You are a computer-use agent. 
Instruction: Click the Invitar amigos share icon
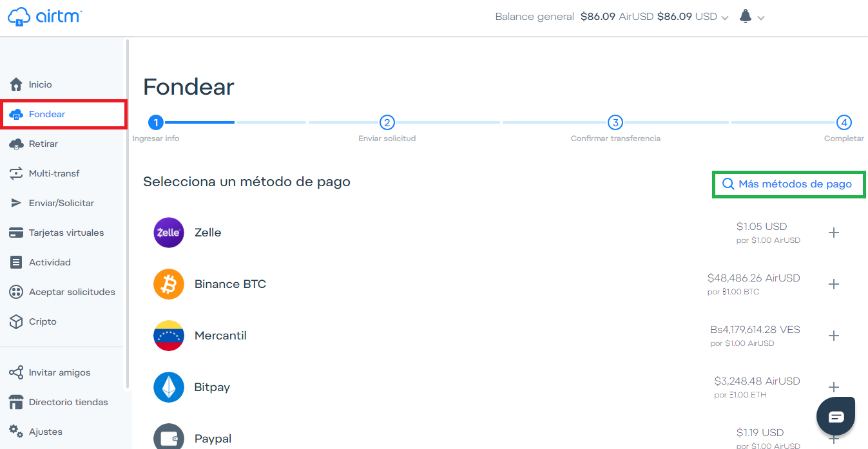tap(16, 372)
